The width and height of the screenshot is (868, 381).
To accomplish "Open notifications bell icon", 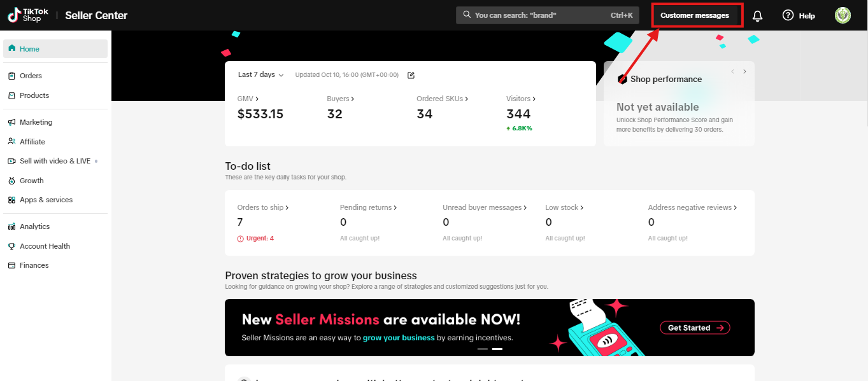I will (757, 16).
